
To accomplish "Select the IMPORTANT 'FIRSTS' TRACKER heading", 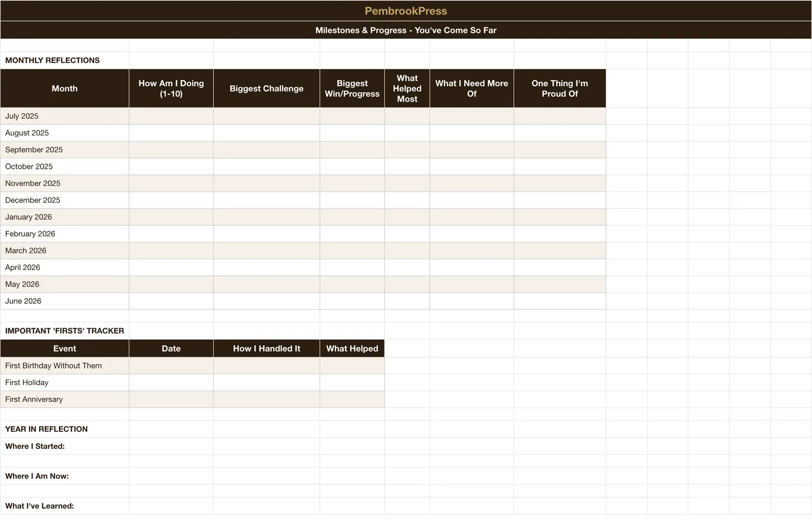I will [x=64, y=331].
